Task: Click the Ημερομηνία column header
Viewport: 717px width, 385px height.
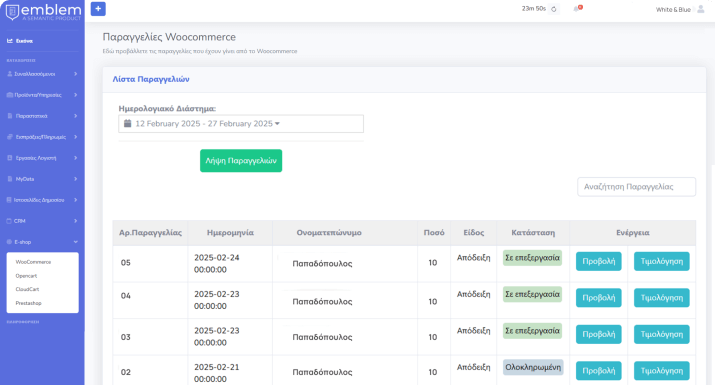Action: (230, 232)
